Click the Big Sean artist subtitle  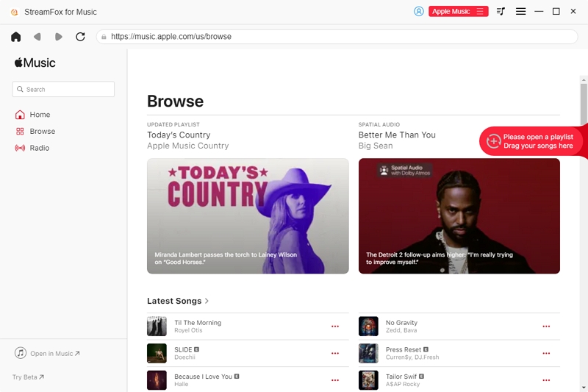(x=376, y=146)
